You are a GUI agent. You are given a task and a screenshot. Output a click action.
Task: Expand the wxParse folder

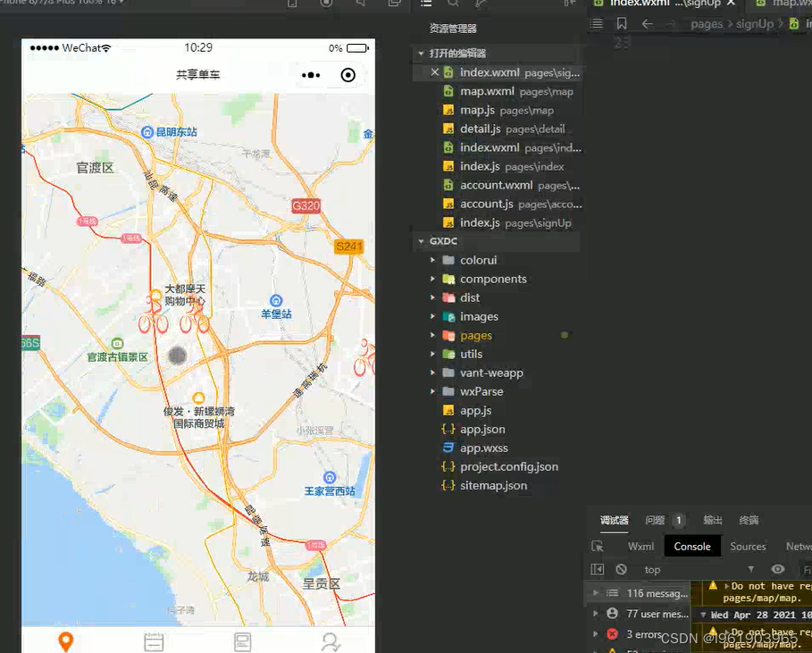pos(433,391)
